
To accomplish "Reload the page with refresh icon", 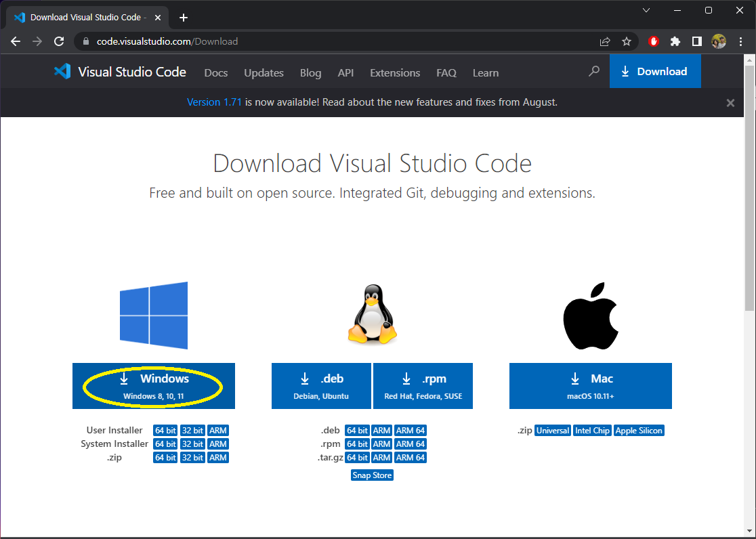I will click(59, 41).
